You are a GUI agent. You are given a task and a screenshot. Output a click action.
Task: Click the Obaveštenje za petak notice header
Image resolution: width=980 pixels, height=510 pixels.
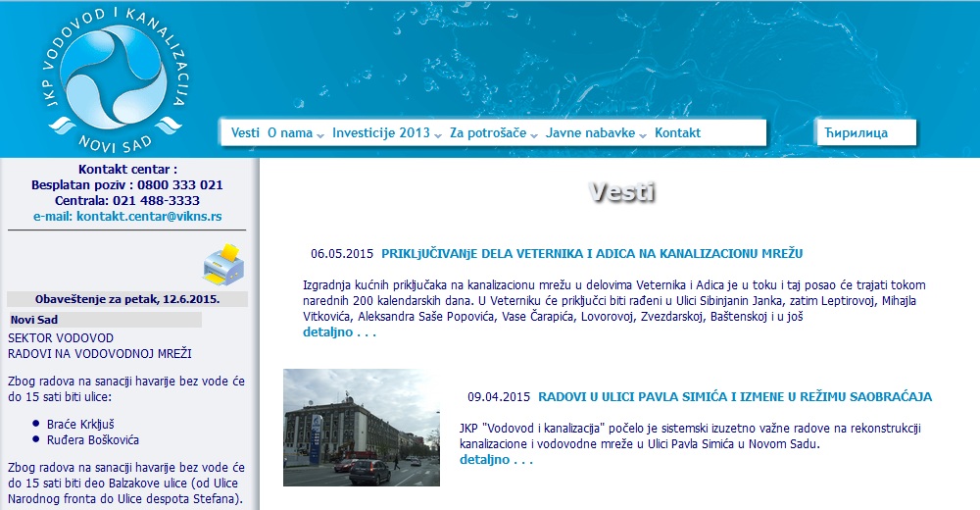127,299
